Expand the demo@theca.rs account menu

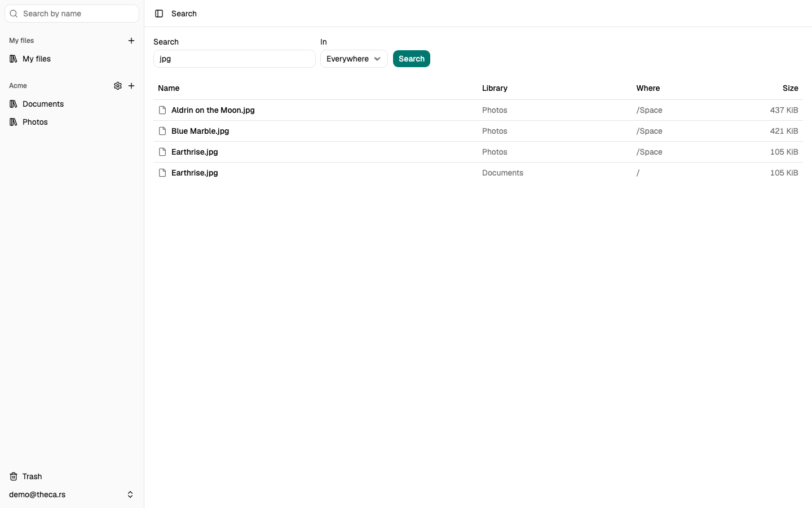[72, 494]
